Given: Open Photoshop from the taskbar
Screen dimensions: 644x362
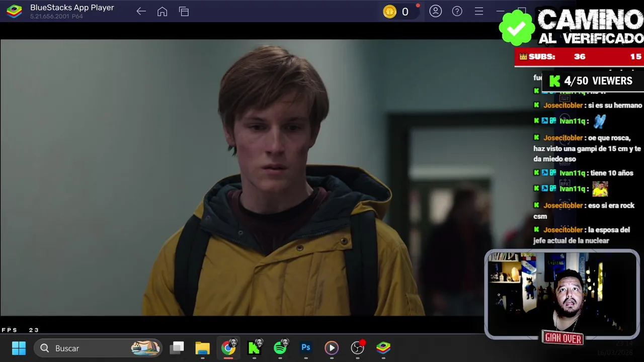Looking at the screenshot, I should click(305, 347).
